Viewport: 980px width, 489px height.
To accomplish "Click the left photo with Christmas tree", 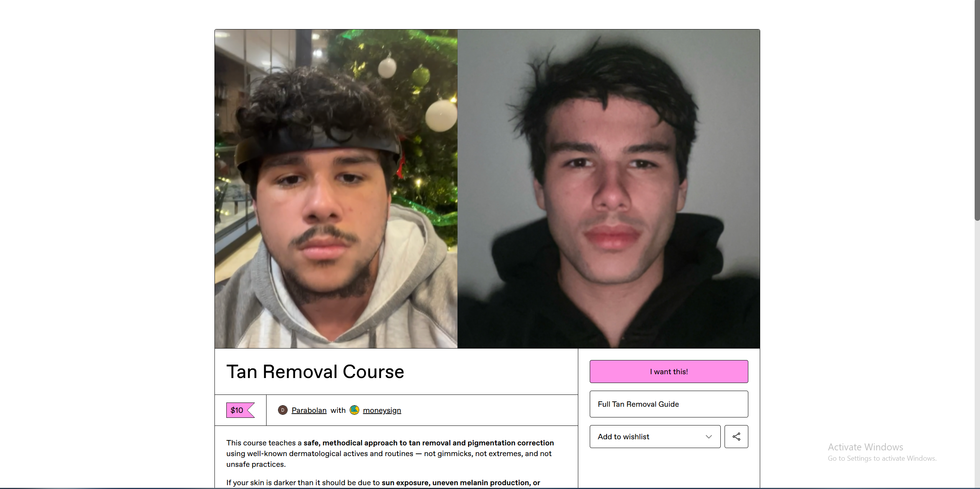I will click(336, 189).
